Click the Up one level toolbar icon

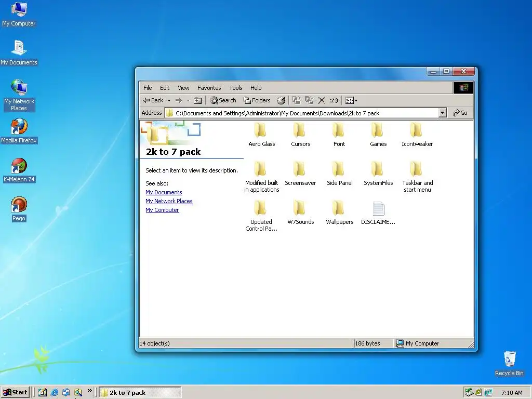[x=197, y=100]
